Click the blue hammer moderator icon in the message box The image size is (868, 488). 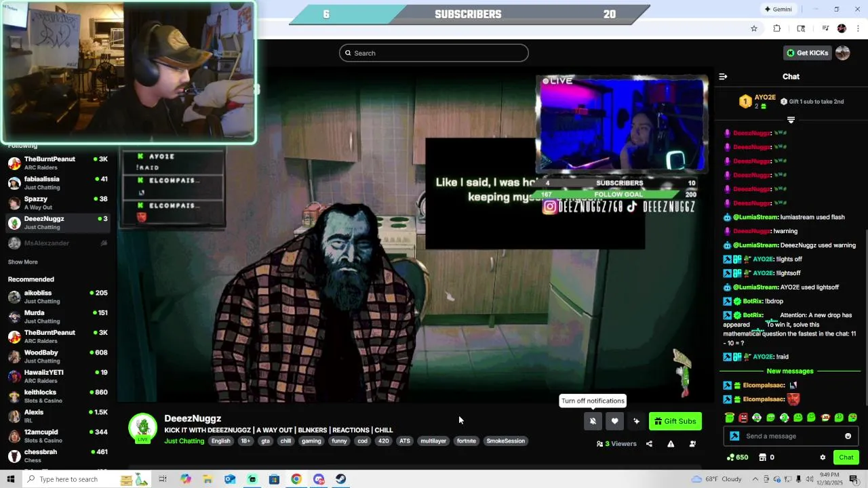(734, 436)
